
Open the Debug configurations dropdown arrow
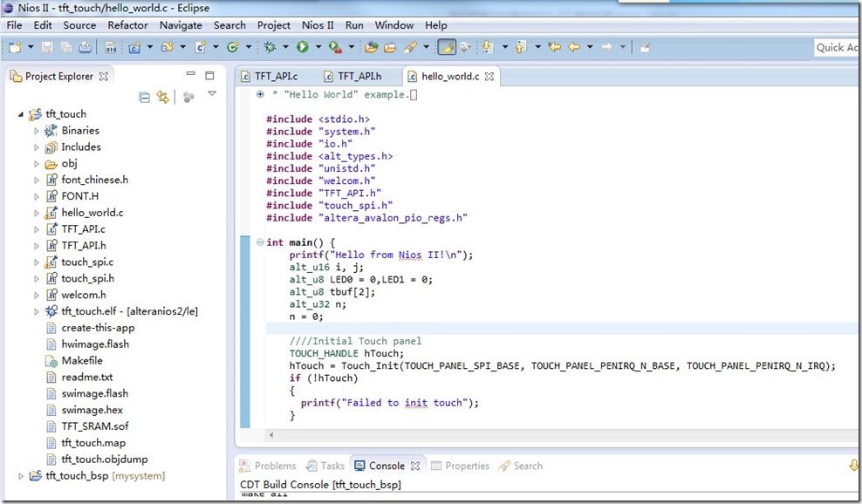coord(285,47)
